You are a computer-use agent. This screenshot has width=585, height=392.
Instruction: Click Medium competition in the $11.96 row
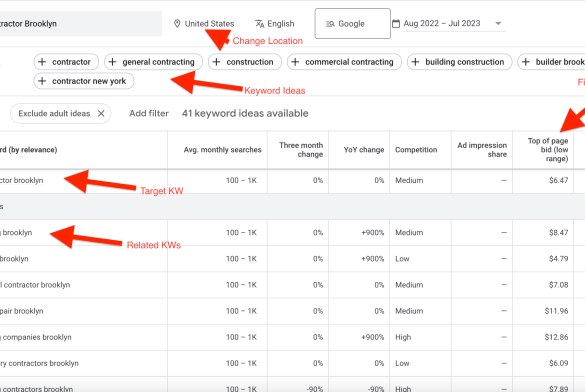click(409, 311)
